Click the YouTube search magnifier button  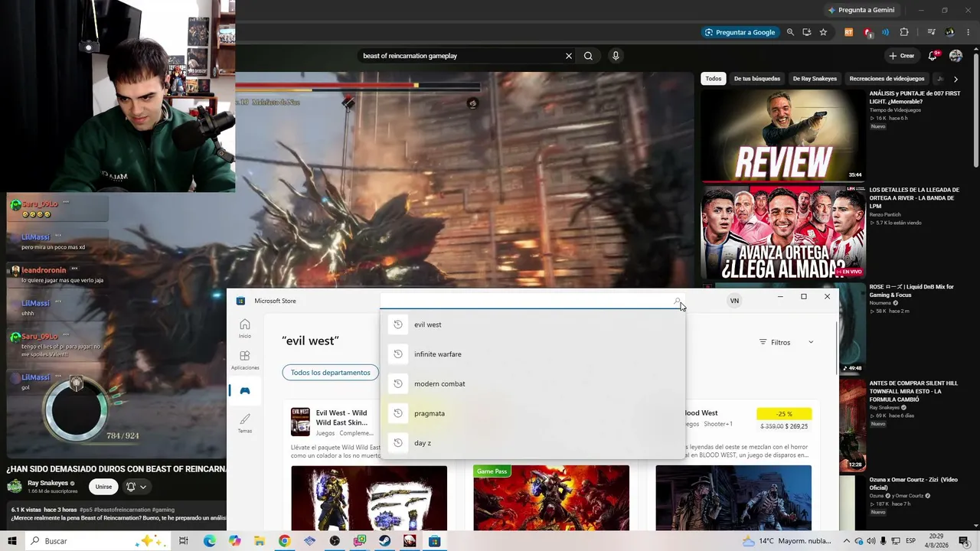[x=588, y=56]
